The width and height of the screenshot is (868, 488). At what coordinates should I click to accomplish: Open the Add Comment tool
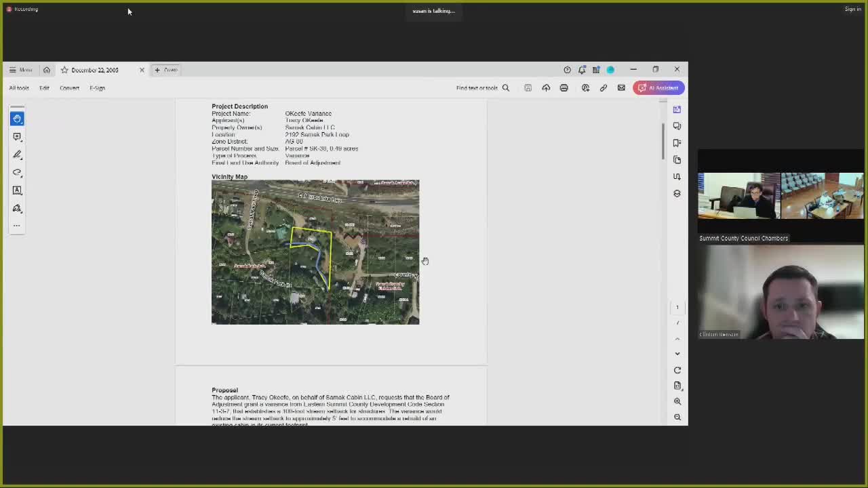pos(17,136)
